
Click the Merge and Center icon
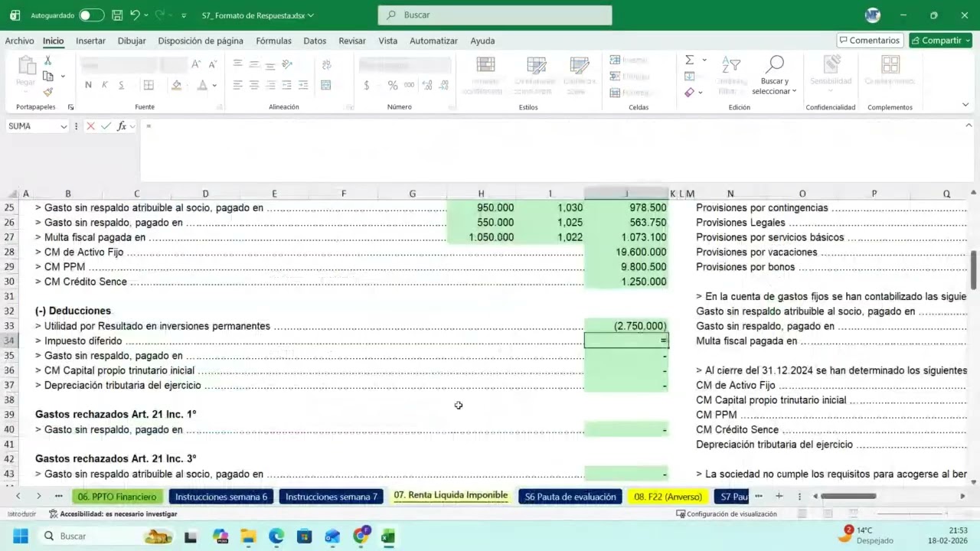point(326,85)
